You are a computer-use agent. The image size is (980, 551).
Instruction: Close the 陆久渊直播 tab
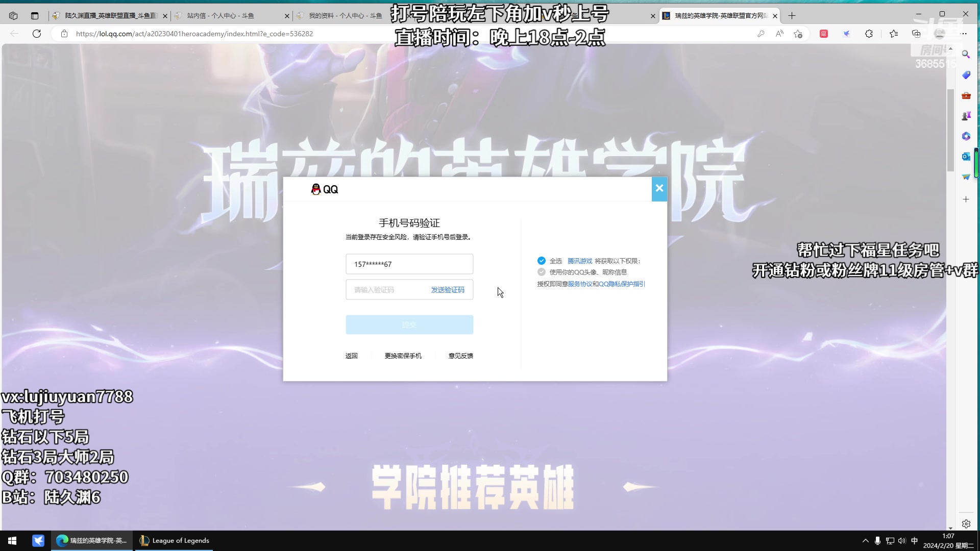[165, 16]
